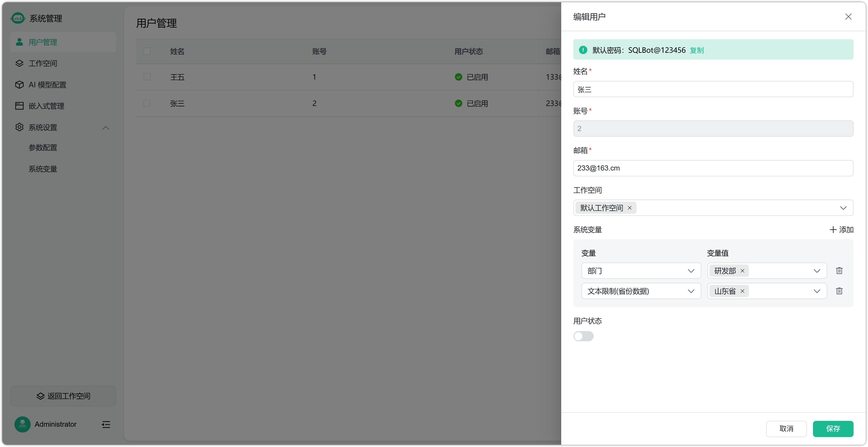Image resolution: width=868 pixels, height=447 pixels.
Task: Check the checkbox for 王五's row
Action: pos(147,77)
